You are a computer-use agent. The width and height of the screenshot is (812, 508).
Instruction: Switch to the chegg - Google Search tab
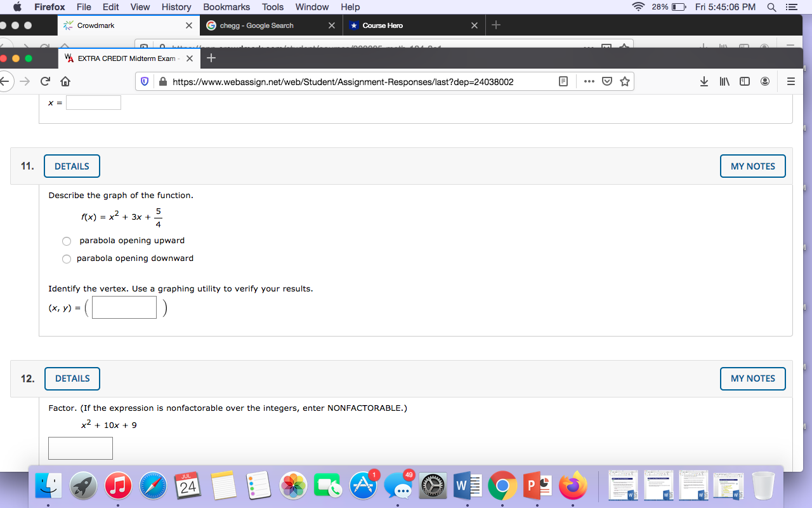tap(272, 25)
